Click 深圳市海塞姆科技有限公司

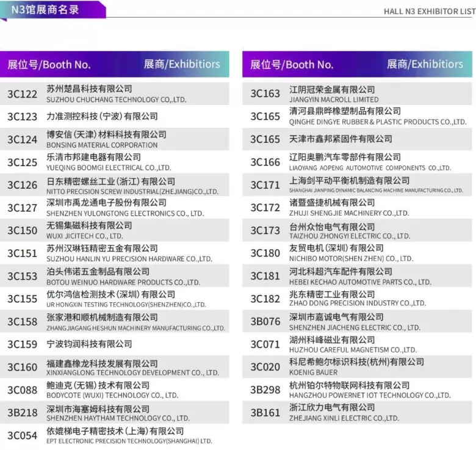[x=98, y=409]
